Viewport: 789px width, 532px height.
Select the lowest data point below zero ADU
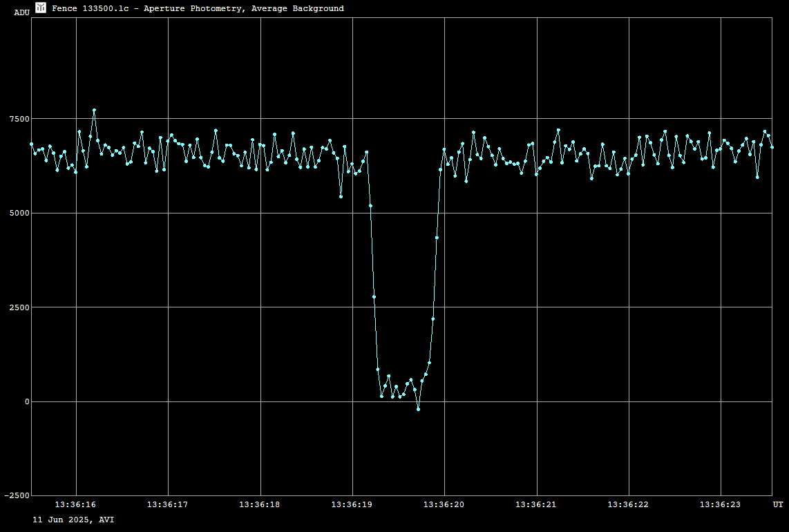point(418,410)
